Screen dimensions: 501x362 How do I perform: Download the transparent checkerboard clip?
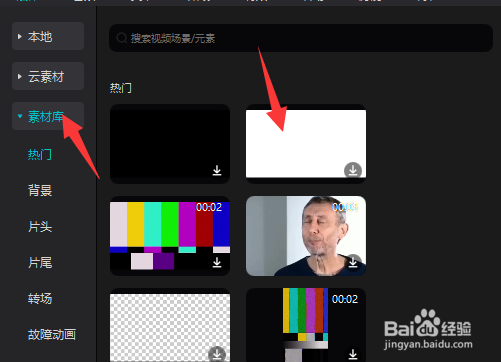coord(217,354)
